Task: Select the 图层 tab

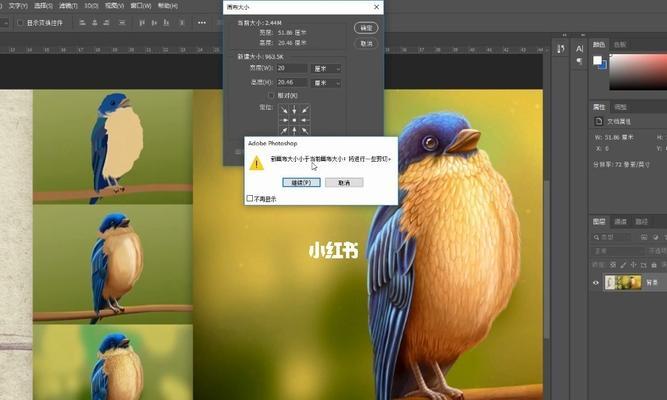Action: tap(599, 221)
